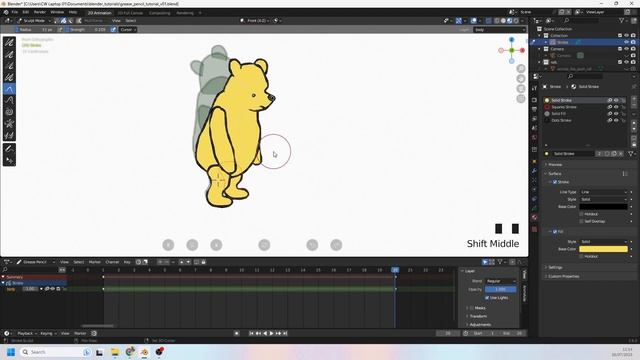Open File Explorer from the taskbar
Image resolution: width=640 pixels, height=360 pixels.
coord(115,352)
